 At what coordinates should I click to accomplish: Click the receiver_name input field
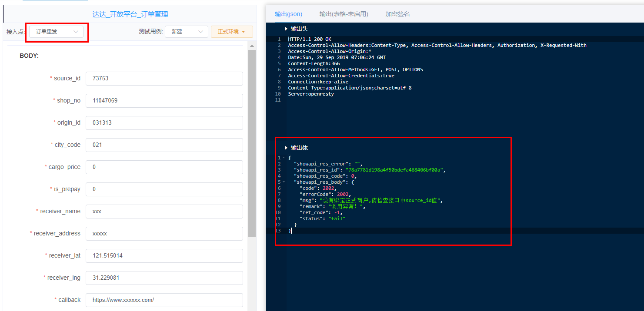tap(164, 212)
